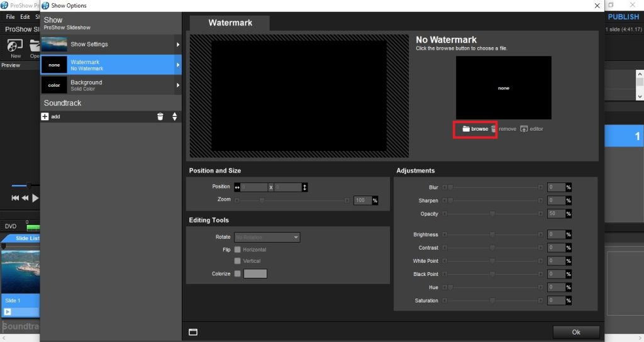Viewport: 644px width, 342px height.
Task: Select Show Settings in the sidebar
Action: click(x=111, y=45)
